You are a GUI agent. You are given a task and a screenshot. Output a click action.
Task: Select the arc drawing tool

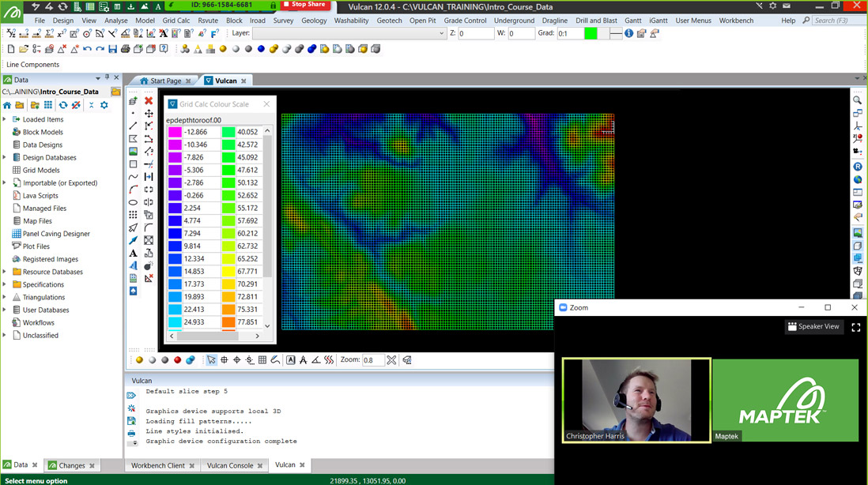pos(133,190)
